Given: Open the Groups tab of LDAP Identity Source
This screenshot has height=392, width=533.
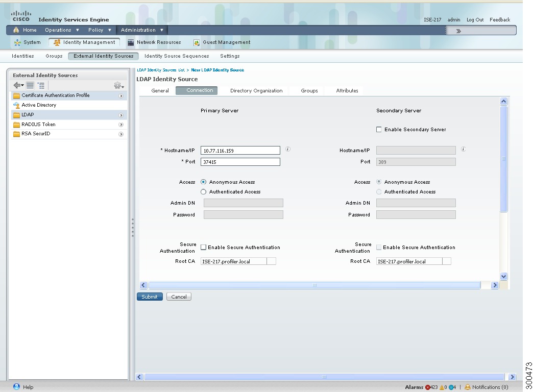Looking at the screenshot, I should [x=309, y=91].
